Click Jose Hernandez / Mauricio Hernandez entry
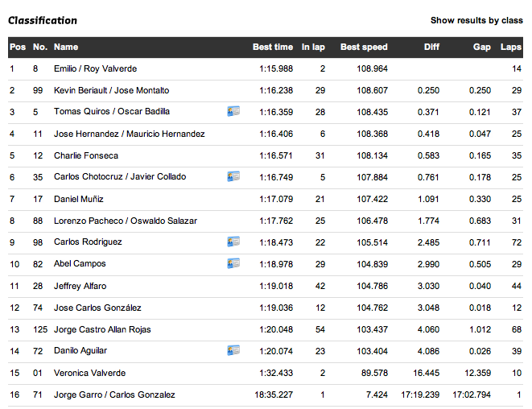This screenshot has width=532, height=409. point(129,134)
